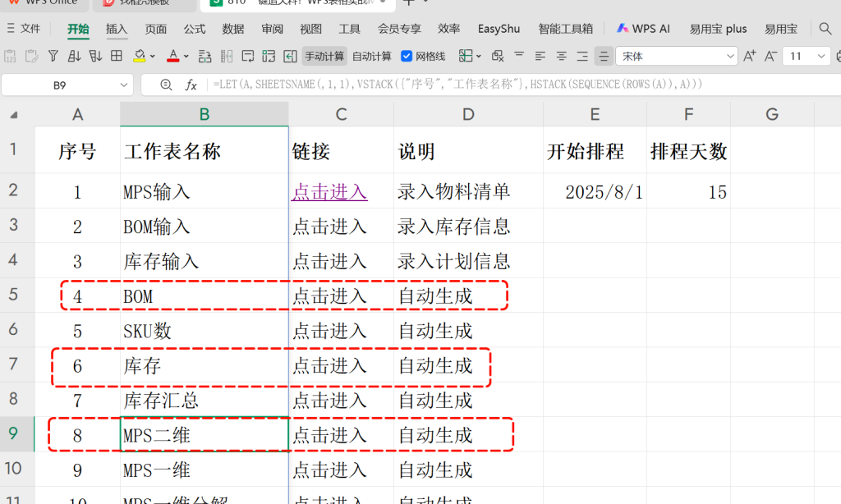
Task: Center text horizontally
Action: click(x=562, y=56)
